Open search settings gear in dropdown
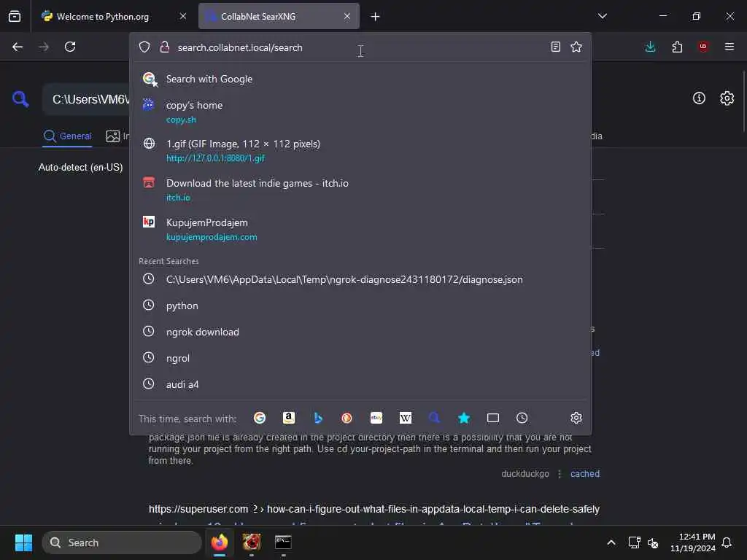747x560 pixels. 576,418
